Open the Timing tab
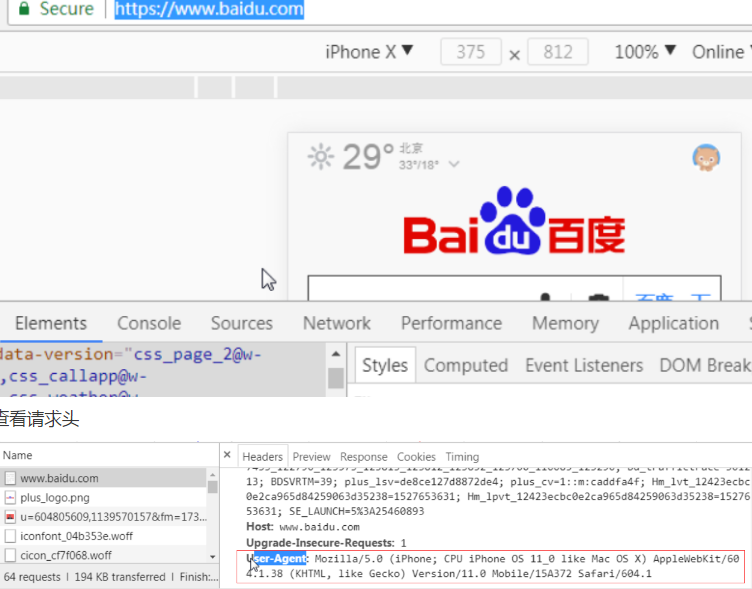Image resolution: width=752 pixels, height=589 pixels. coord(462,457)
